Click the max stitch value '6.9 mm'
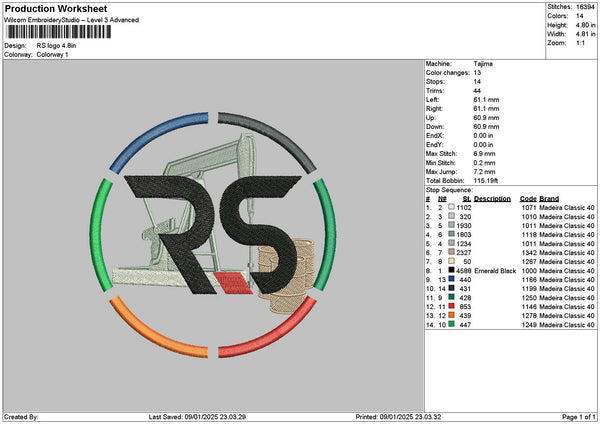 pyautogui.click(x=484, y=153)
